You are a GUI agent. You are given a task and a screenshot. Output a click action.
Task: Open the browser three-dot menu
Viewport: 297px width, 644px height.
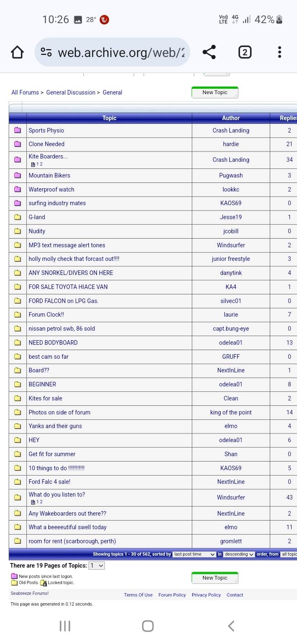[x=279, y=52]
